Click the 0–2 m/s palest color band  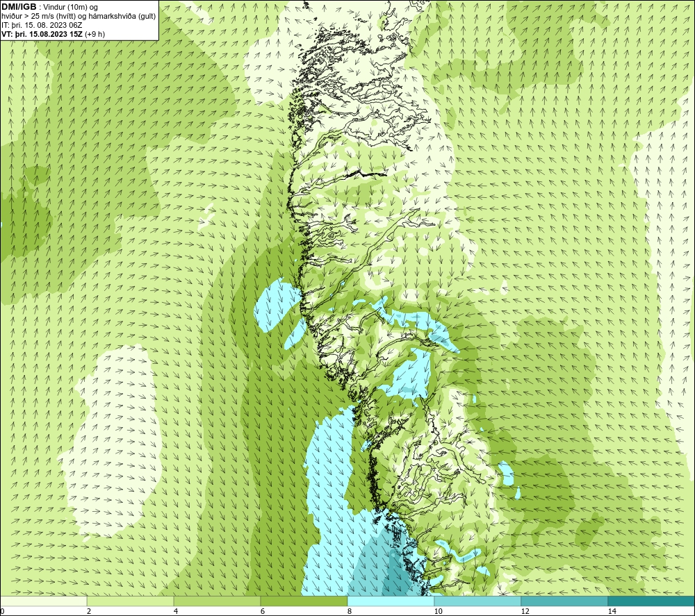click(x=43, y=601)
